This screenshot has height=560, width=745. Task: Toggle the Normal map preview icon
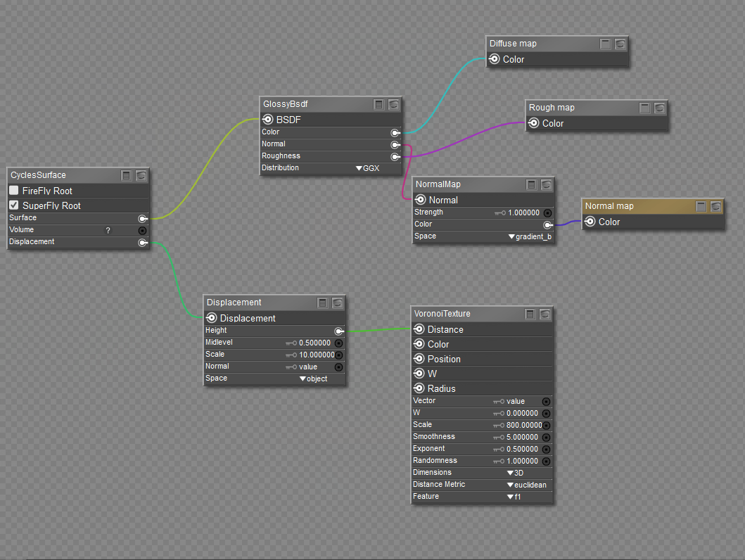coord(716,207)
